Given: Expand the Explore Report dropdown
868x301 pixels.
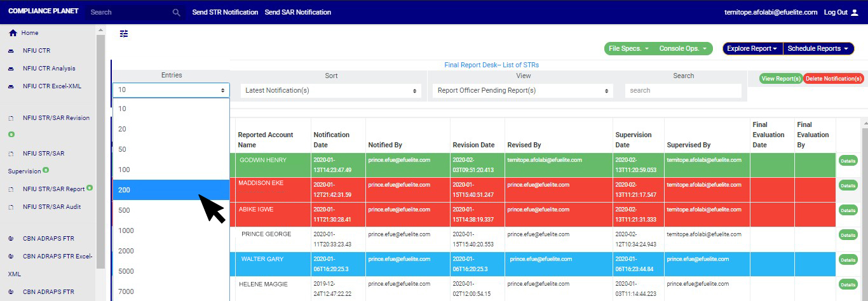Looking at the screenshot, I should (x=752, y=48).
